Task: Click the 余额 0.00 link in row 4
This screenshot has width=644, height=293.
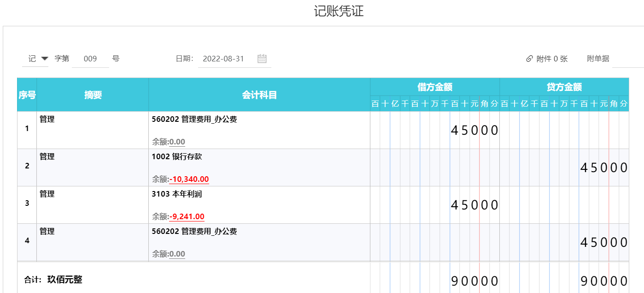Action: click(177, 254)
